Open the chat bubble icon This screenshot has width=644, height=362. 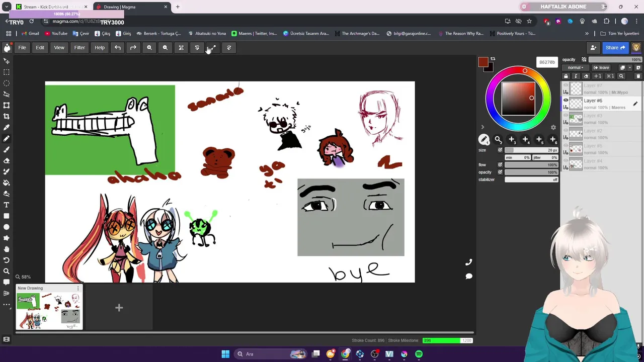[x=468, y=276]
